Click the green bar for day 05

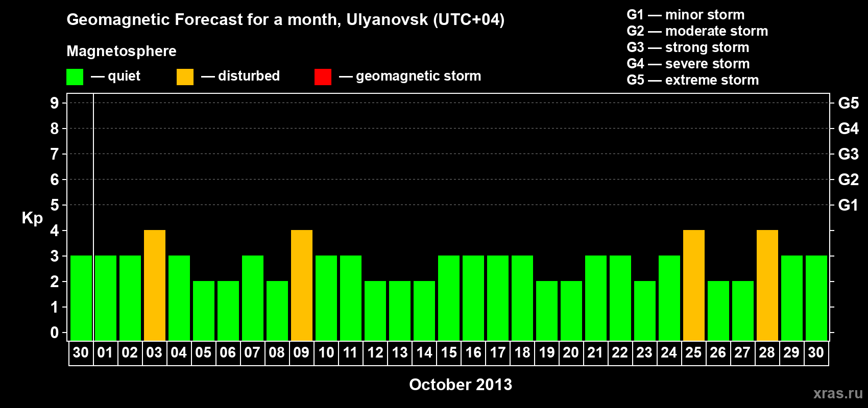[204, 311]
